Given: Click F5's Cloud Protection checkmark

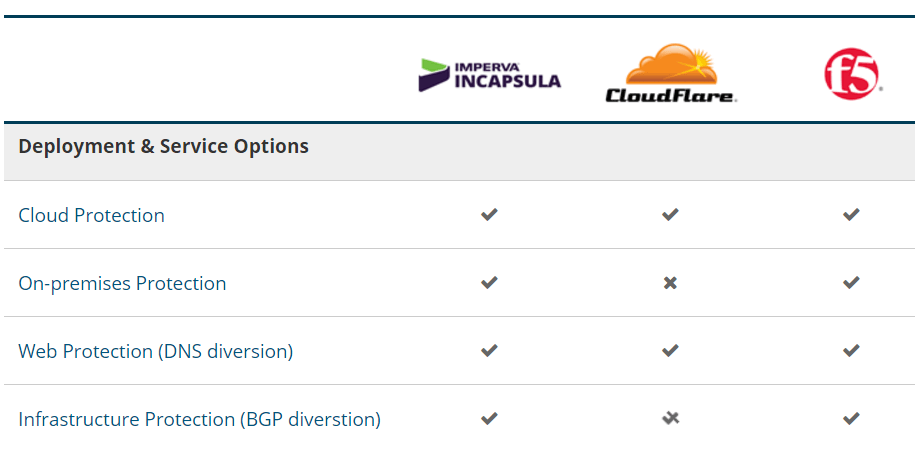Looking at the screenshot, I should [851, 214].
